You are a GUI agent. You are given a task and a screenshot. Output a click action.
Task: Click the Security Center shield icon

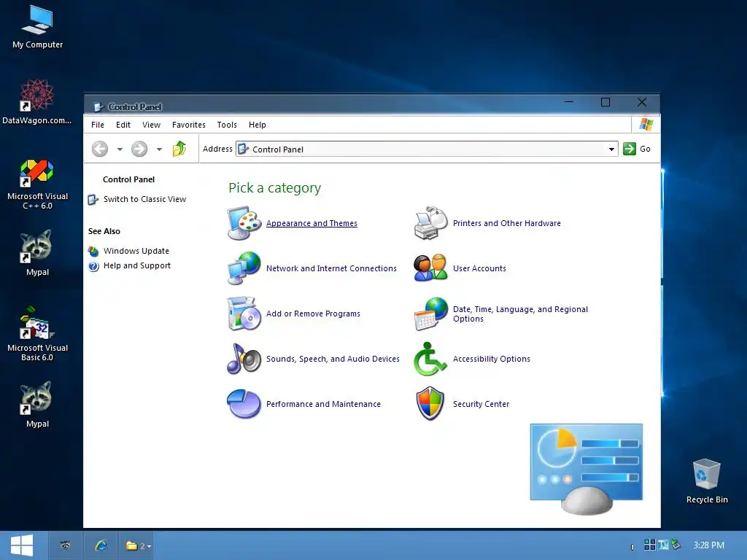(x=430, y=404)
